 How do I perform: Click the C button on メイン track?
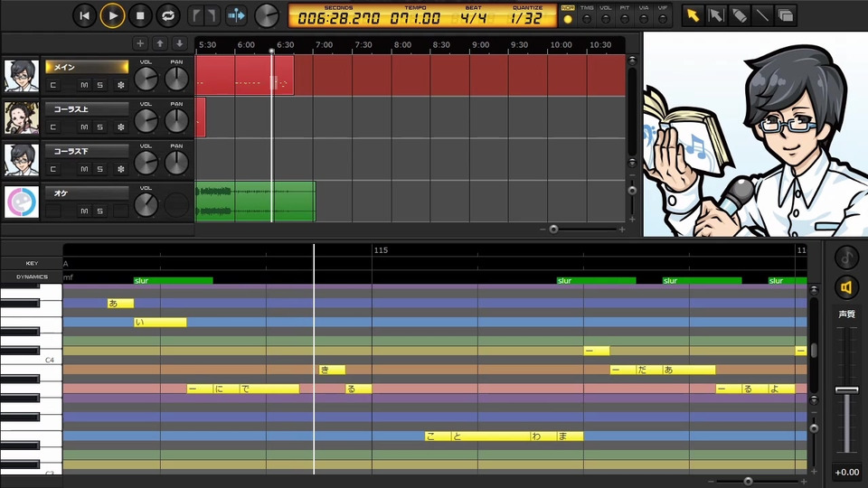[53, 85]
